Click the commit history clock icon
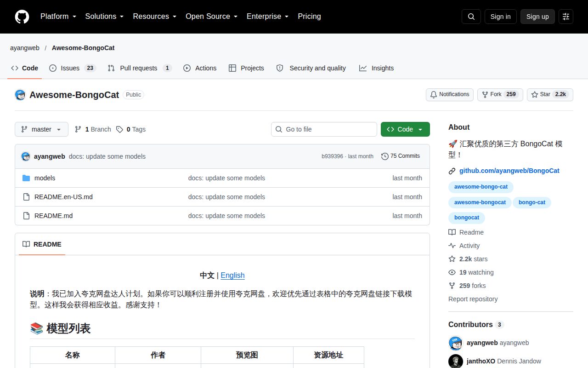 click(x=385, y=156)
